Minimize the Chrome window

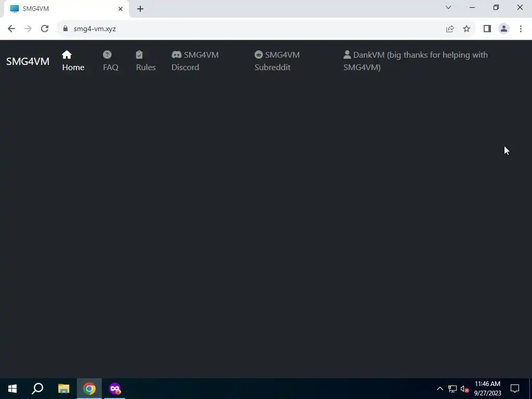[x=472, y=7]
